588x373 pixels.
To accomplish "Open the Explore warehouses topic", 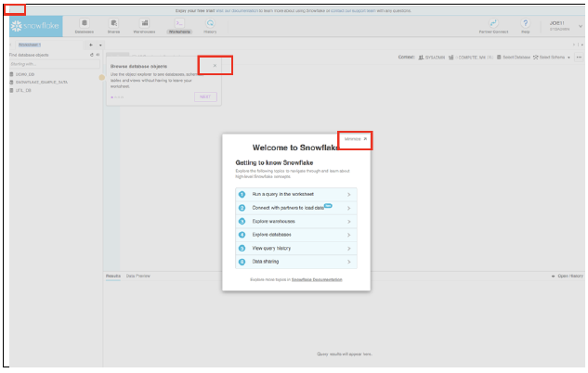I will [x=296, y=222].
